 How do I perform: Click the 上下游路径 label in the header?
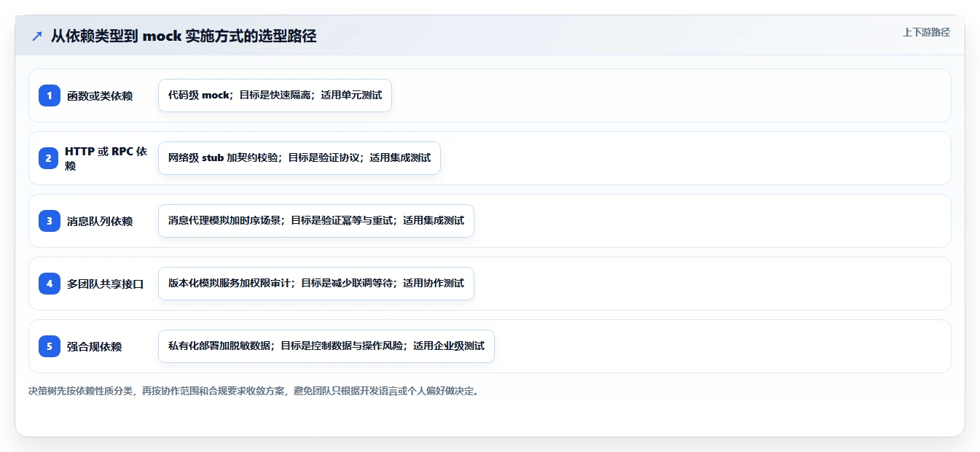click(x=926, y=32)
